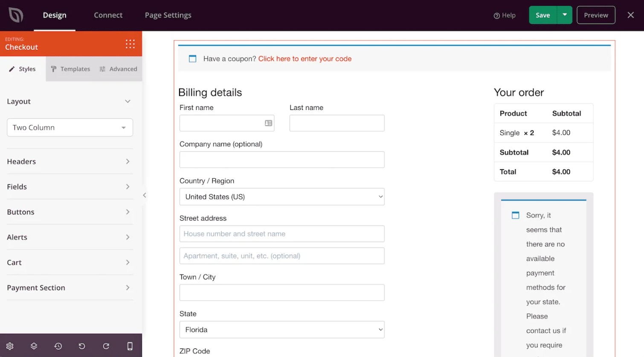
Task: Click the Save button
Action: click(542, 15)
